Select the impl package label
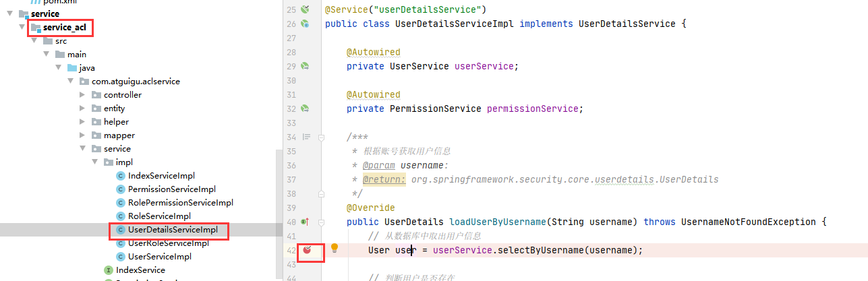 pos(124,162)
